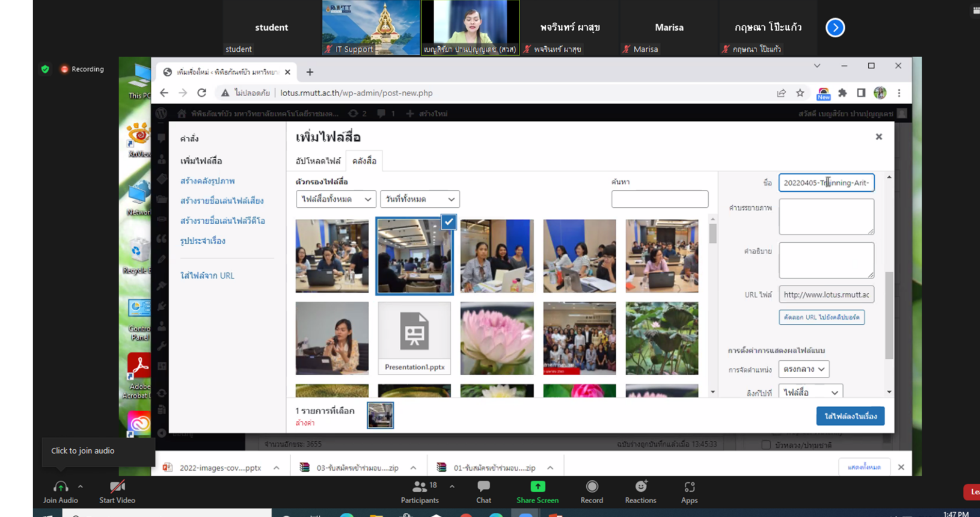The height and width of the screenshot is (517, 980).
Task: Click Join Audio headphone icon in Zoom
Action: pos(61,486)
